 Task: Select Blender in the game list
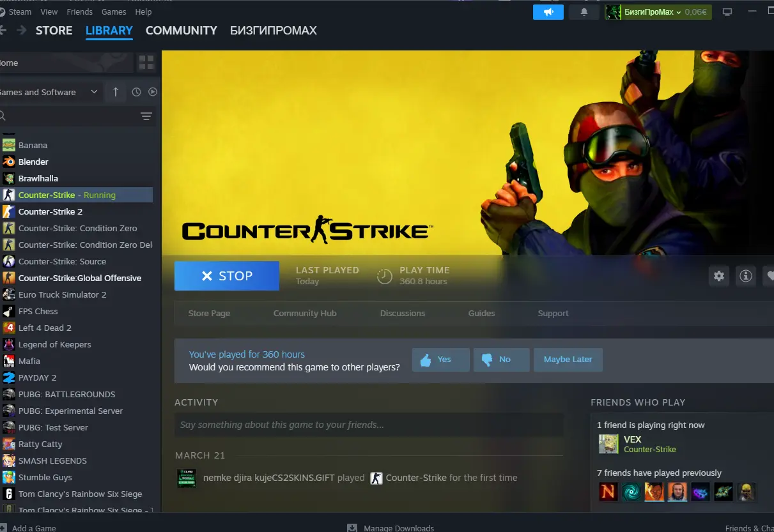click(77, 162)
